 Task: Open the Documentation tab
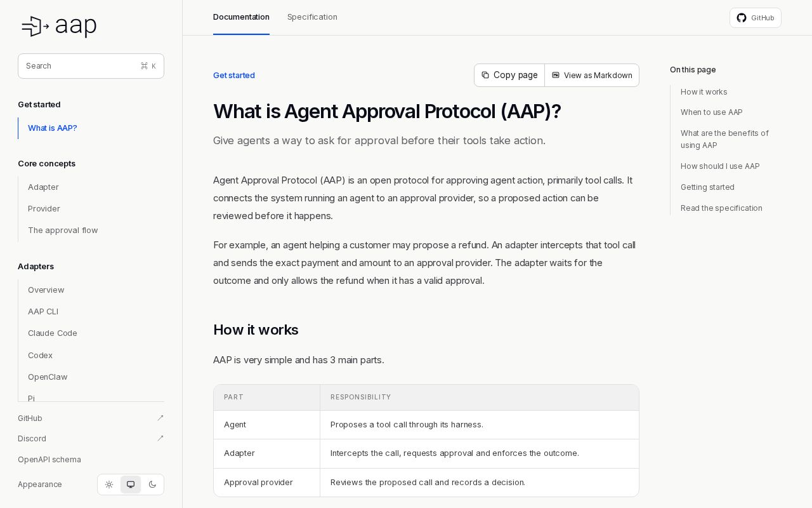[241, 17]
